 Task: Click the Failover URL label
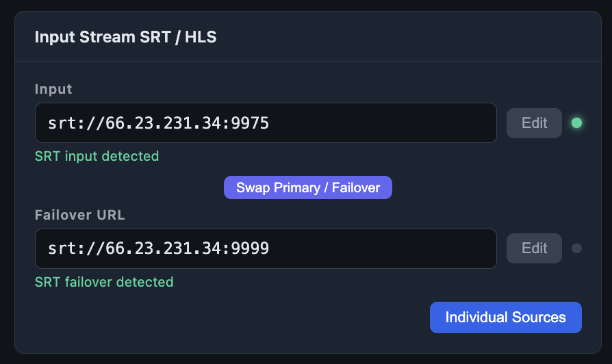80,215
